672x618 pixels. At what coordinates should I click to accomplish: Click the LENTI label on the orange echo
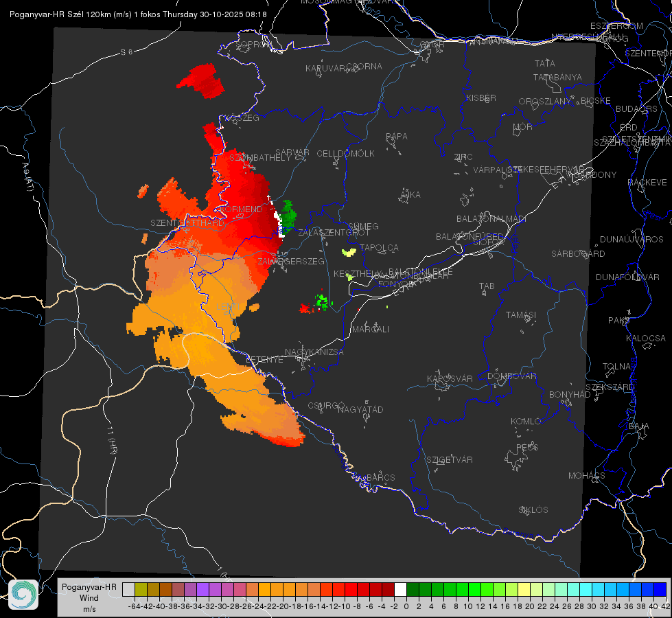[x=228, y=307]
